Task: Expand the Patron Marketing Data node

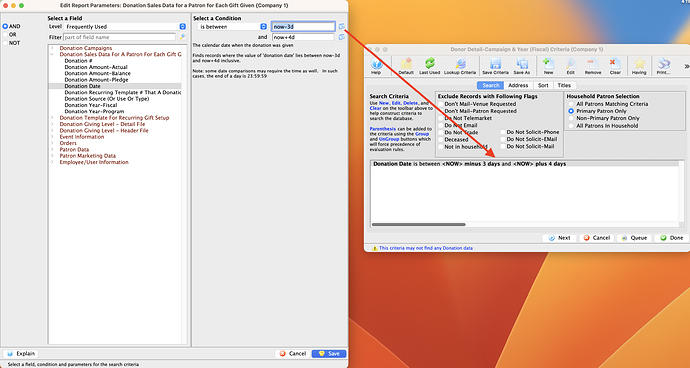Action: click(x=52, y=156)
